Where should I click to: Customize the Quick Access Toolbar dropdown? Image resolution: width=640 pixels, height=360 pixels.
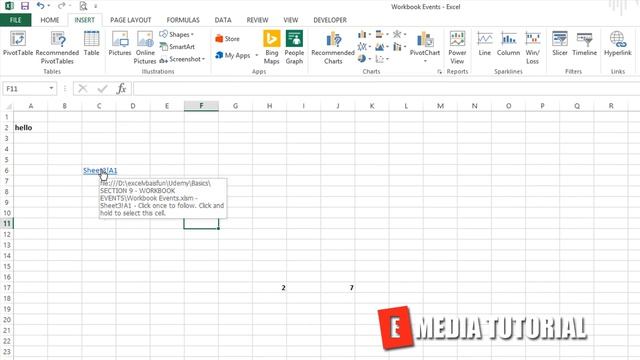[96, 6]
